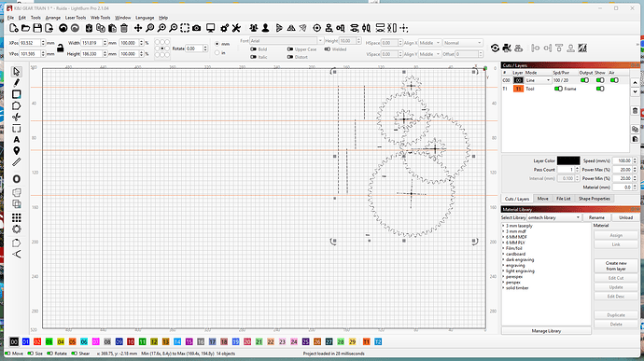Select the Measure ruler tool
Viewport: 644px width, 361px height.
17,162
